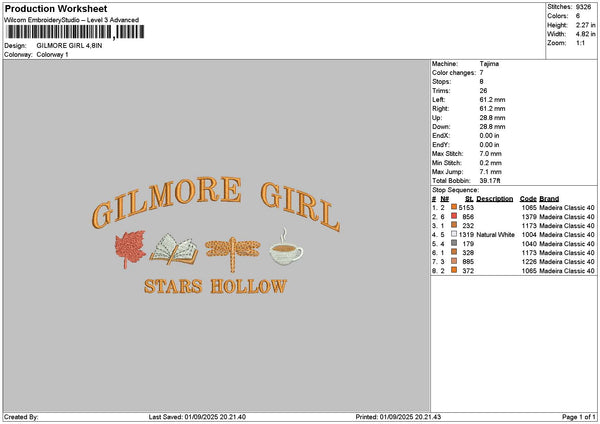The height and width of the screenshot is (424, 600).
Task: Click the 'Created By:' footer label
Action: [21, 417]
